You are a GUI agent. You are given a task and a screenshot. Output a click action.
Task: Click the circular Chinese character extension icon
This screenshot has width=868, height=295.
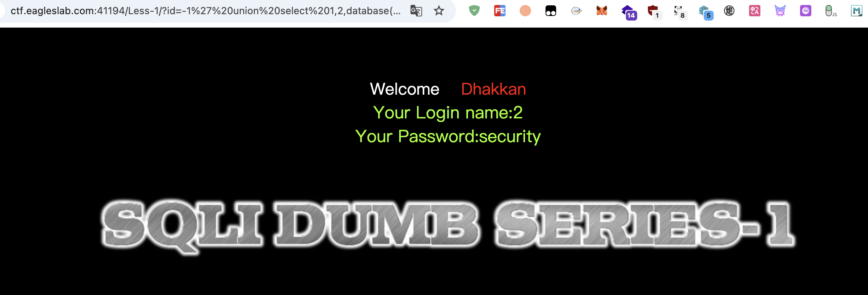(729, 11)
